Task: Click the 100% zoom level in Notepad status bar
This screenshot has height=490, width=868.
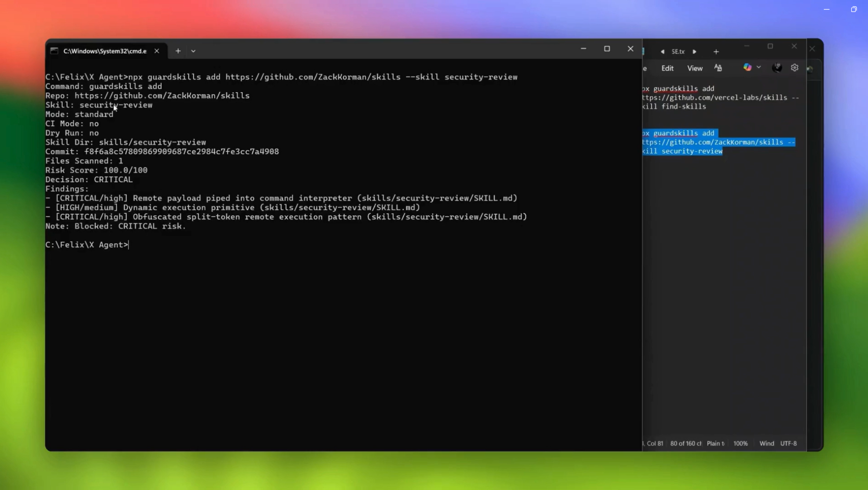Action: point(740,443)
